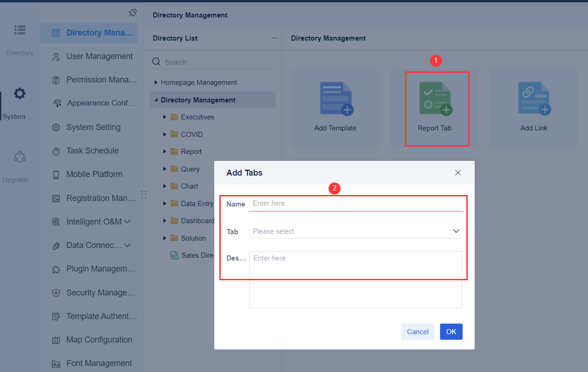Click the Name input field

pos(356,204)
